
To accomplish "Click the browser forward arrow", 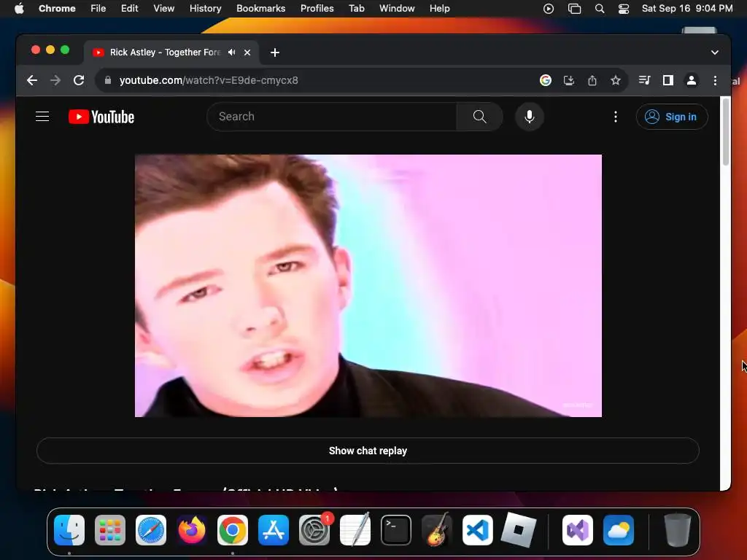I will [x=55, y=80].
